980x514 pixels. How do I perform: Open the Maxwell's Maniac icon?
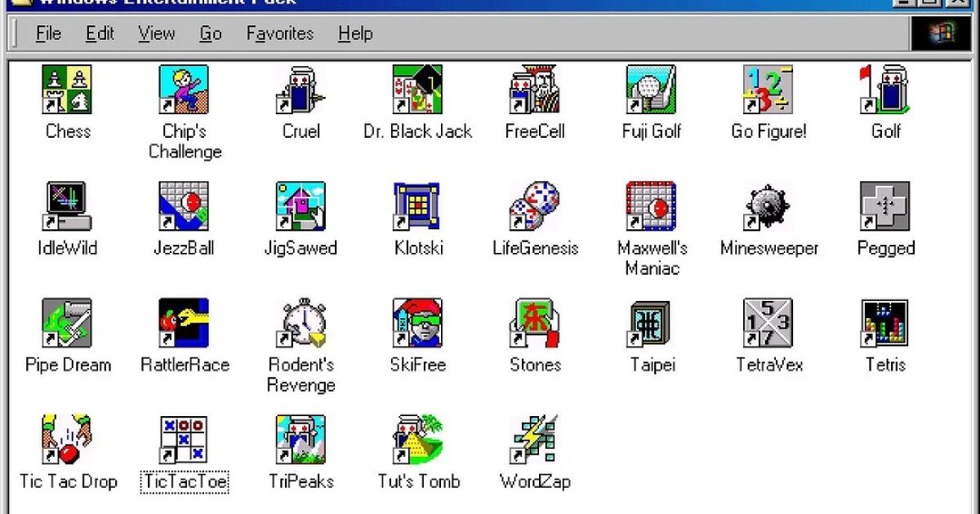(x=652, y=206)
